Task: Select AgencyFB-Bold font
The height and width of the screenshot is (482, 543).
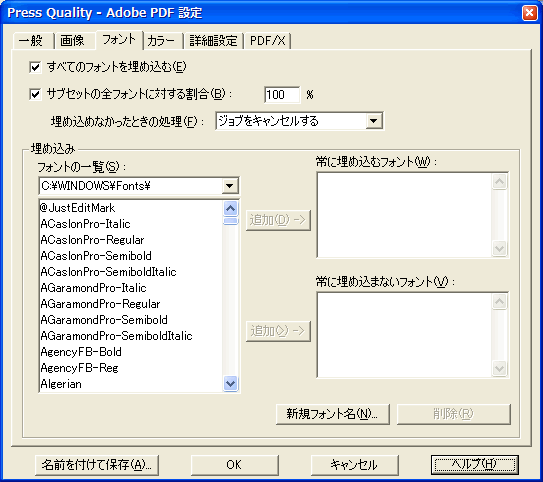Action: pos(132,352)
